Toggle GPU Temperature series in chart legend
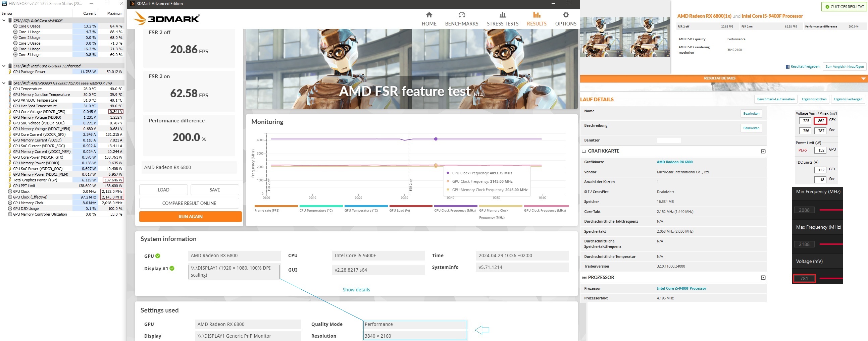Viewport: 868px width, 341px height. 366,208
